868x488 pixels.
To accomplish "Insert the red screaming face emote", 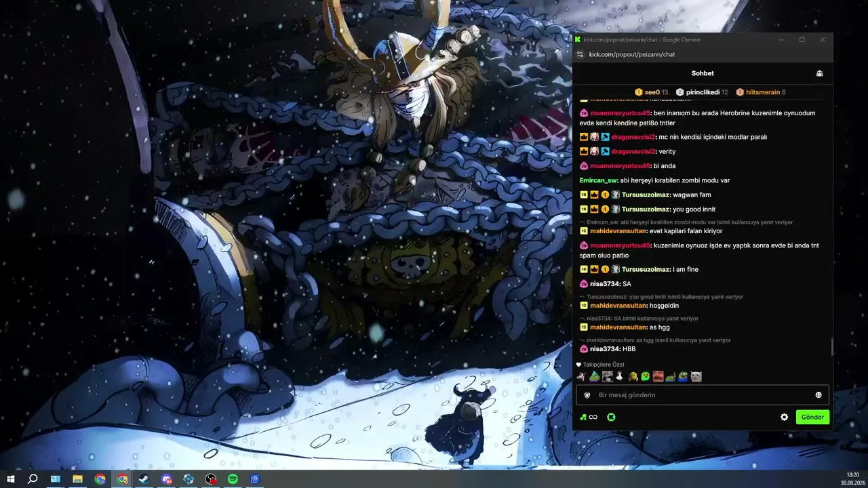I will coord(658,376).
